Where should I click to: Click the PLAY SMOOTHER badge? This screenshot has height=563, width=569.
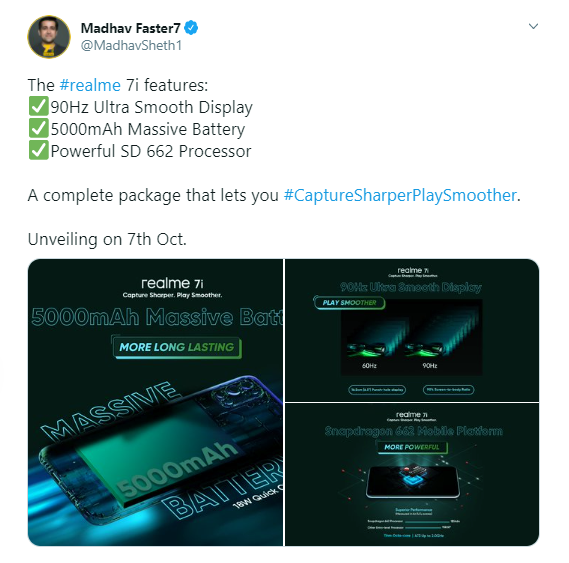tap(349, 303)
